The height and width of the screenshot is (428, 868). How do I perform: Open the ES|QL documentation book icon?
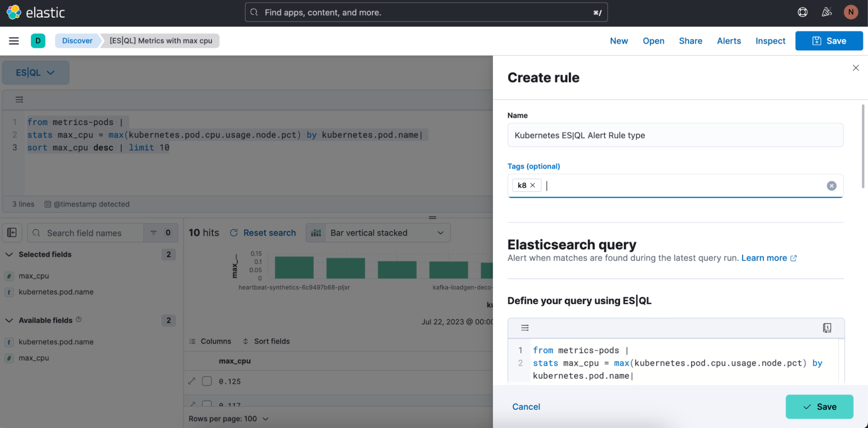(x=827, y=328)
